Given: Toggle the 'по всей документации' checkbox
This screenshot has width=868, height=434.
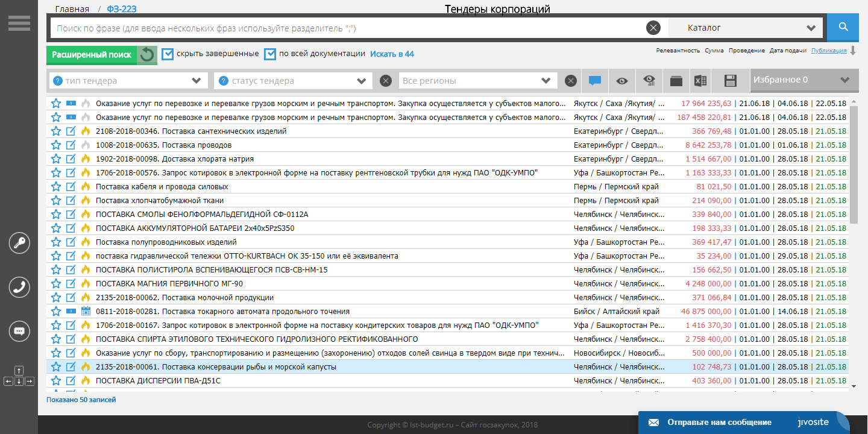Looking at the screenshot, I should tap(270, 54).
